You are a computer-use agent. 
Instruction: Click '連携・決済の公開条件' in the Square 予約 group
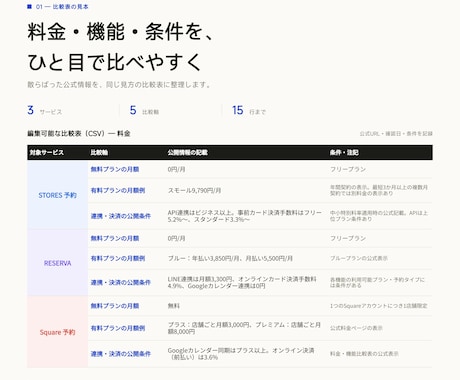pos(121,354)
